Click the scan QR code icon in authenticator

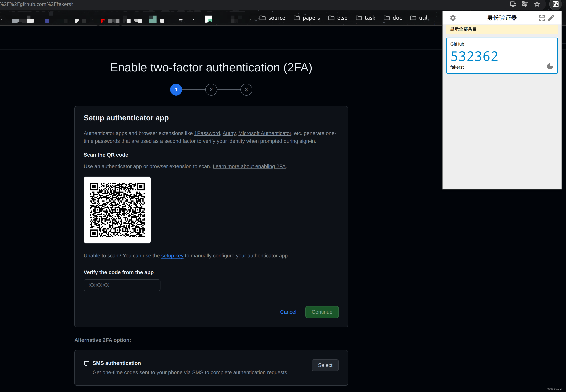click(x=542, y=18)
